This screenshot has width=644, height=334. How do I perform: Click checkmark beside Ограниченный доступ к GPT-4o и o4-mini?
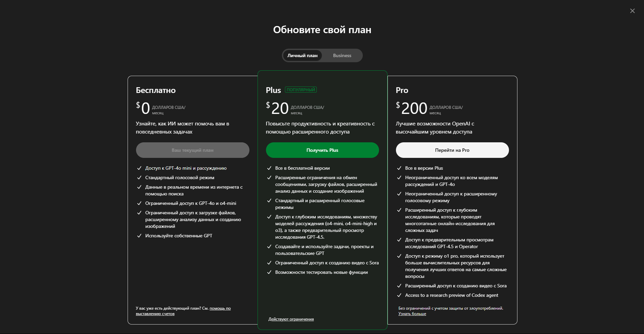(139, 203)
